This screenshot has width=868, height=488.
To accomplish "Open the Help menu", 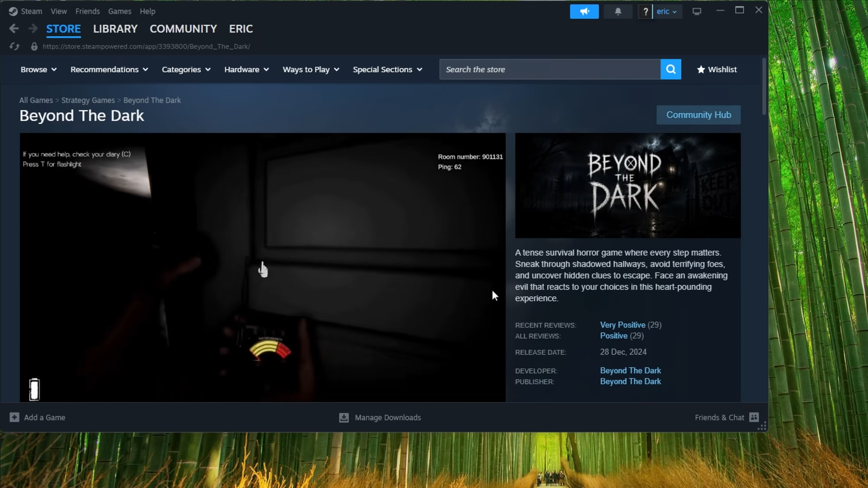I will click(x=147, y=11).
